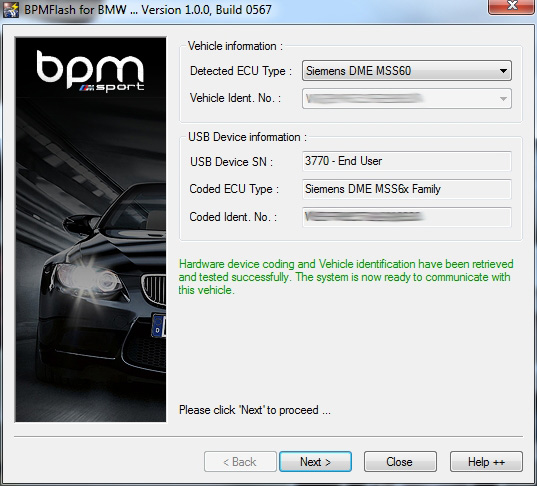The image size is (537, 486).
Task: Click the BPMFlash app icon in title bar
Action: [x=11, y=10]
